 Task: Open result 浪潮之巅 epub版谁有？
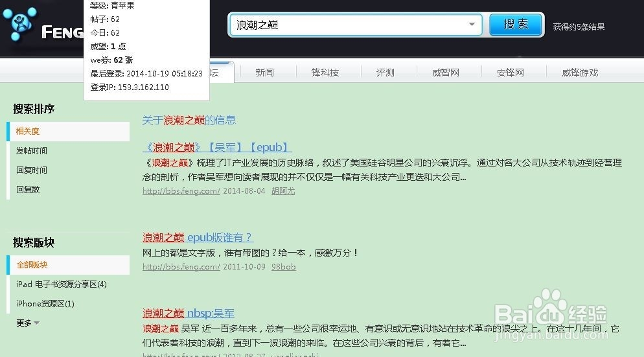coord(198,237)
